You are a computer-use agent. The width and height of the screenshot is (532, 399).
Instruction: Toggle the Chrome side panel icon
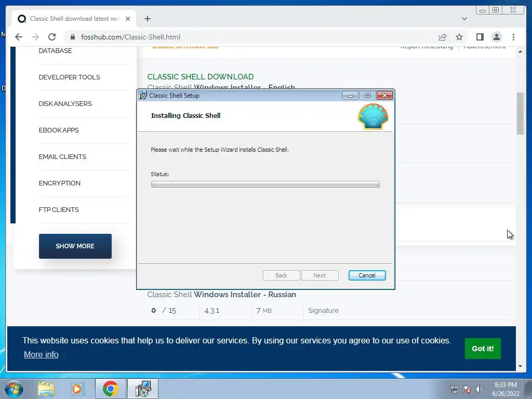point(480,37)
